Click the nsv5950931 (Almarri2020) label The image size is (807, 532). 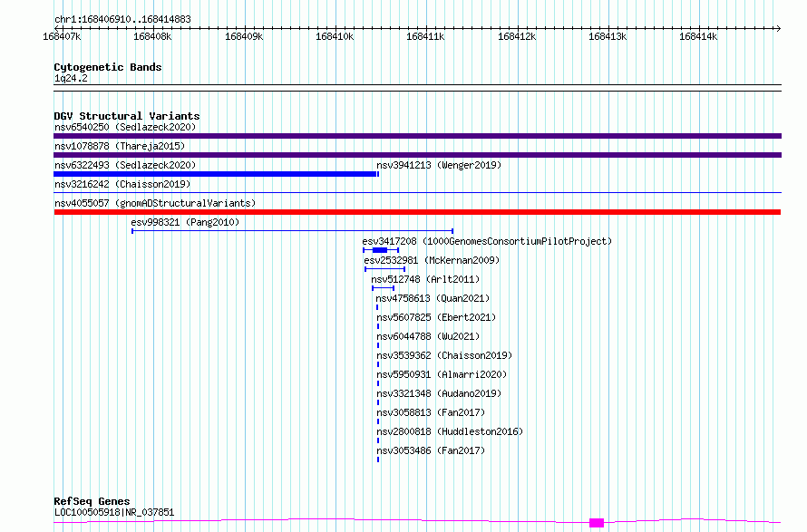(442, 374)
